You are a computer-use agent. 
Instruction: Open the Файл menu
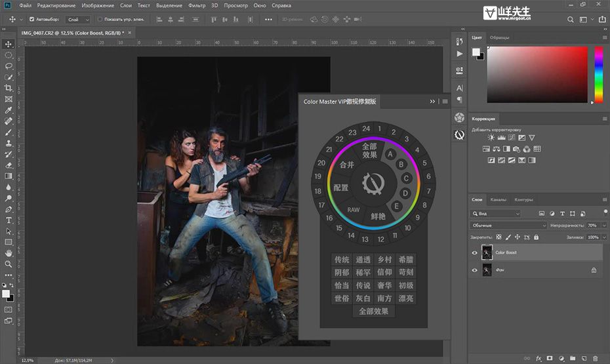pyautogui.click(x=26, y=5)
